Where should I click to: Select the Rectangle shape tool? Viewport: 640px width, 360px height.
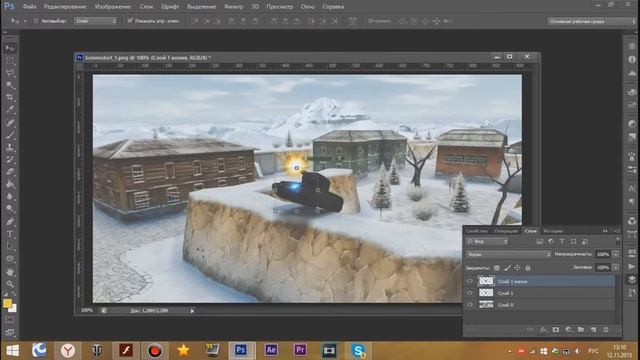point(10,259)
